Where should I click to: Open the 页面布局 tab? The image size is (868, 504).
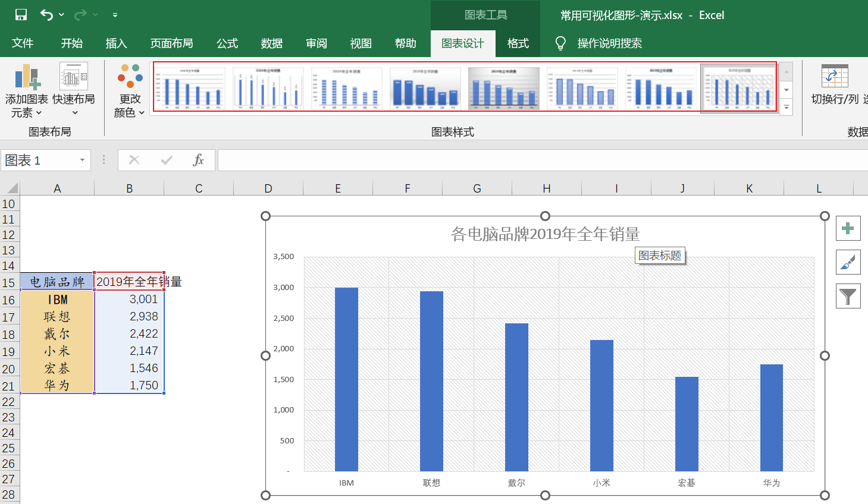[171, 43]
